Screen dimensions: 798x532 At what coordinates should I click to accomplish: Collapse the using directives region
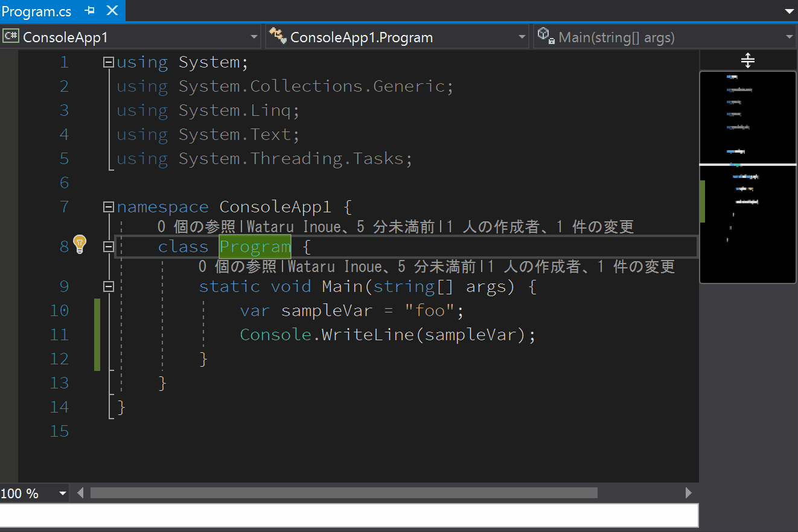107,62
